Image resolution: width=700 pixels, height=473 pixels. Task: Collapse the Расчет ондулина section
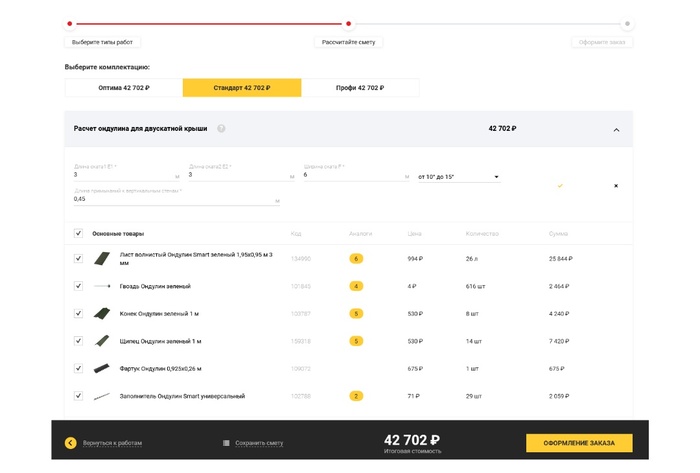616,130
